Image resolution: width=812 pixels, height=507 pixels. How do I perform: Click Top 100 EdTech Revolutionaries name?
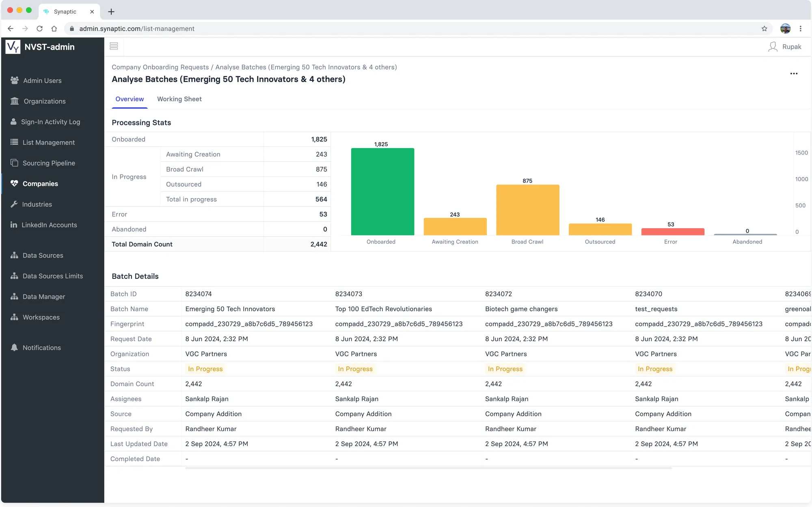coord(383,309)
